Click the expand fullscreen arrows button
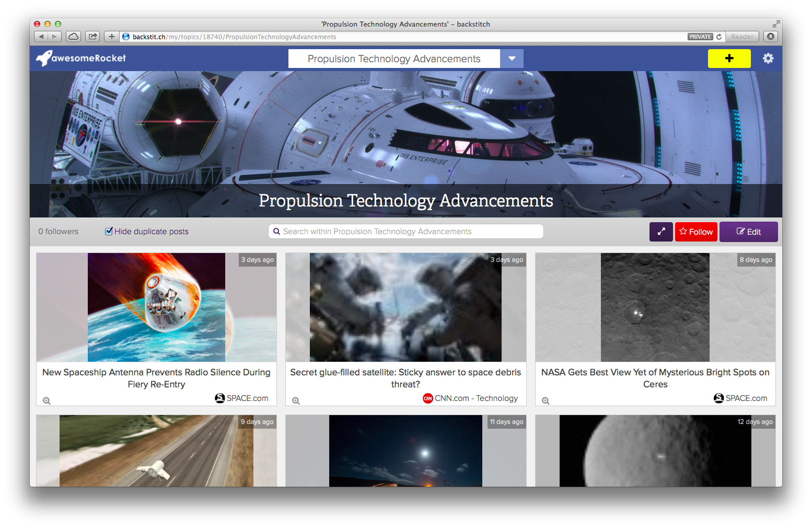This screenshot has height=528, width=812. [x=661, y=232]
